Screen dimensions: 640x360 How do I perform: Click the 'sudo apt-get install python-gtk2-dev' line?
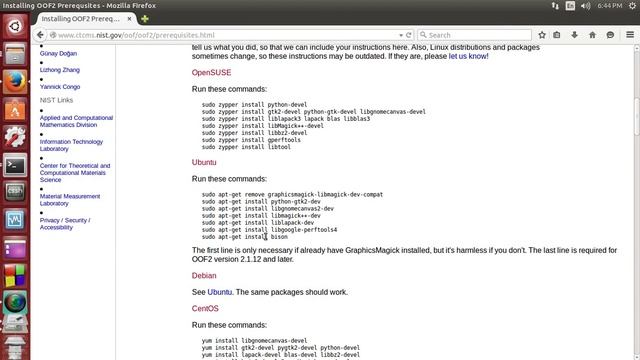tap(261, 202)
